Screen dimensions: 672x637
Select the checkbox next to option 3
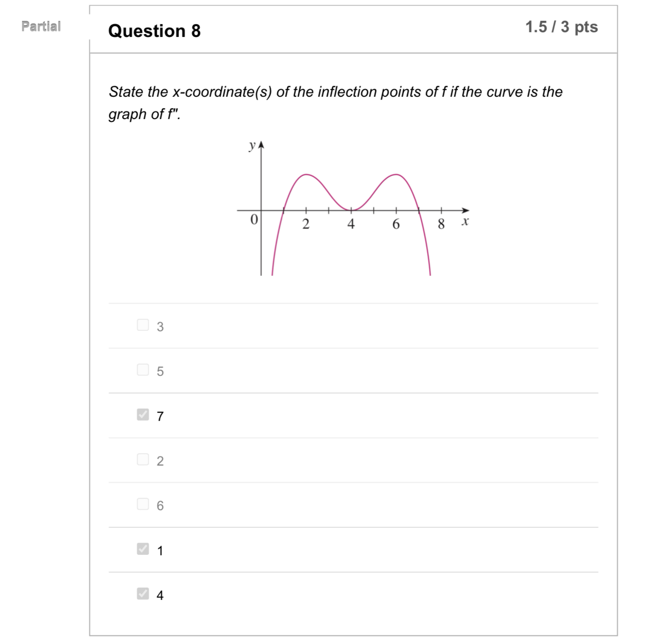[x=142, y=325]
